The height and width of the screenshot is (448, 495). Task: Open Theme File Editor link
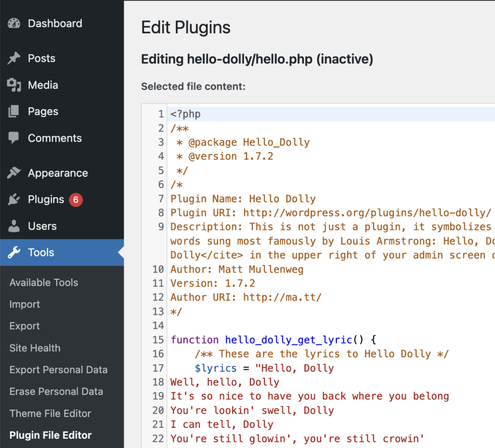(50, 413)
